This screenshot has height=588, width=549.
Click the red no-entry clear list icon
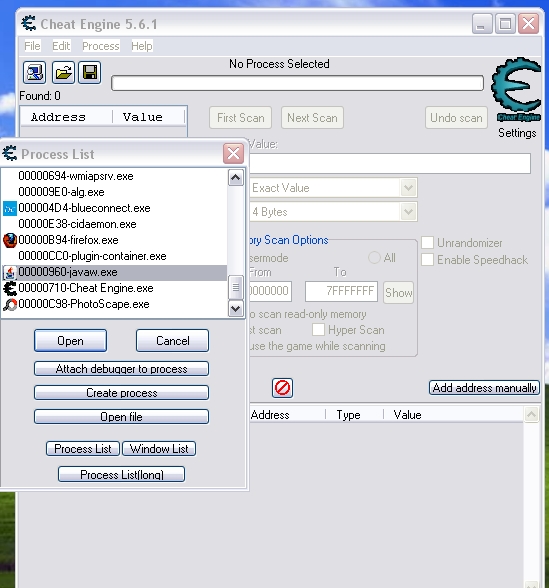282,388
